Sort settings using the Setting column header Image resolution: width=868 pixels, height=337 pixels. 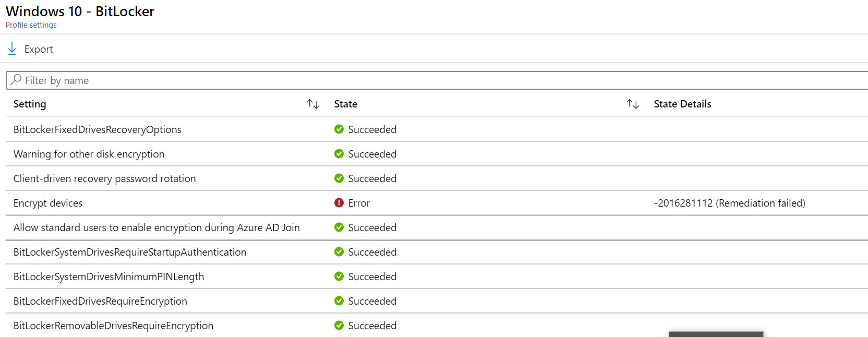click(x=29, y=104)
